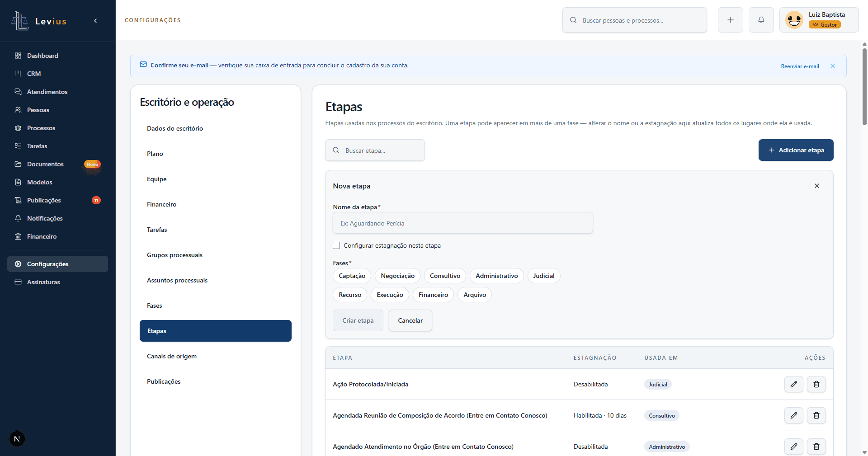The image size is (868, 456).
Task: Open Canais de origem settings
Action: click(x=216, y=356)
